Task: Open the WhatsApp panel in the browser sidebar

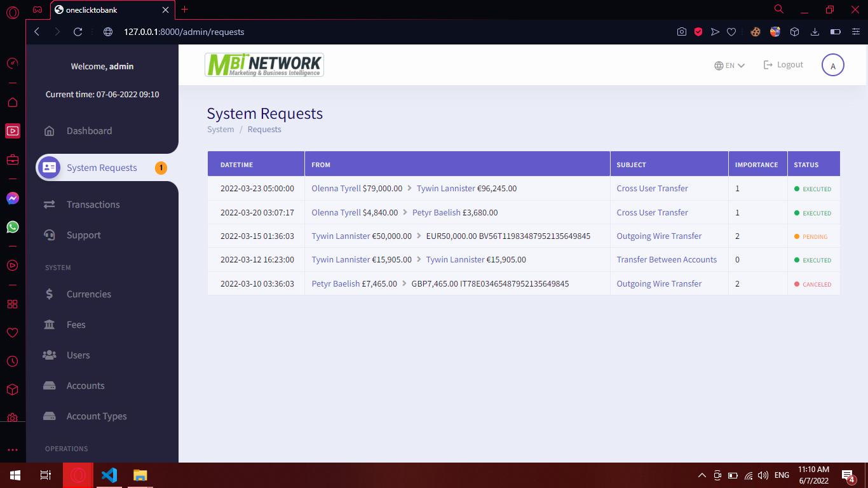Action: (x=13, y=227)
